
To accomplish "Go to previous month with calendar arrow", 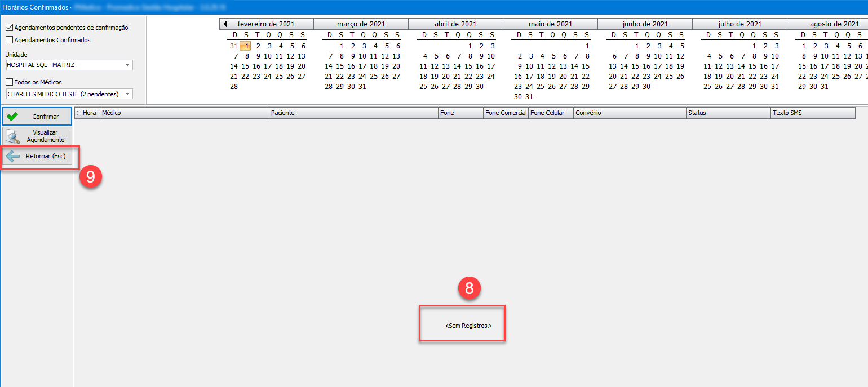I will point(225,24).
